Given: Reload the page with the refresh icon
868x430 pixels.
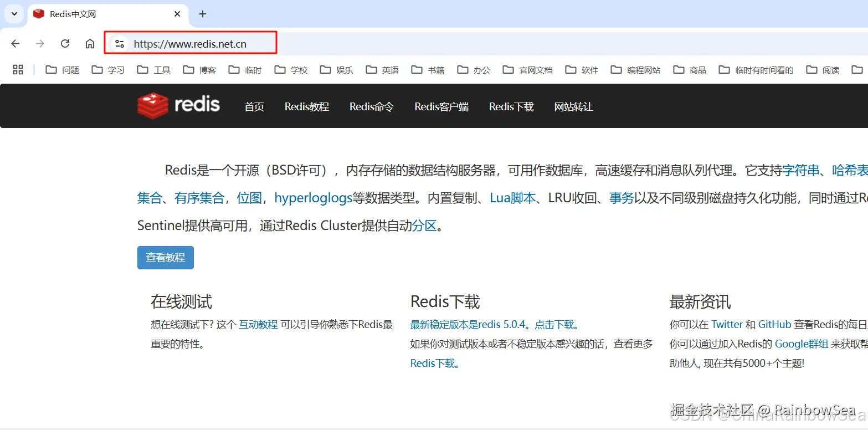Looking at the screenshot, I should [65, 44].
